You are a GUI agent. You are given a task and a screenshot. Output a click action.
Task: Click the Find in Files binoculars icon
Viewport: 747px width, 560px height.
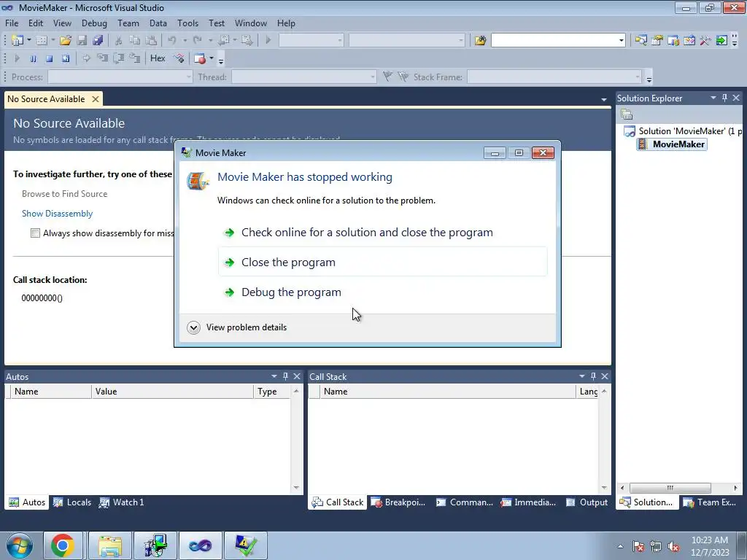click(480, 41)
